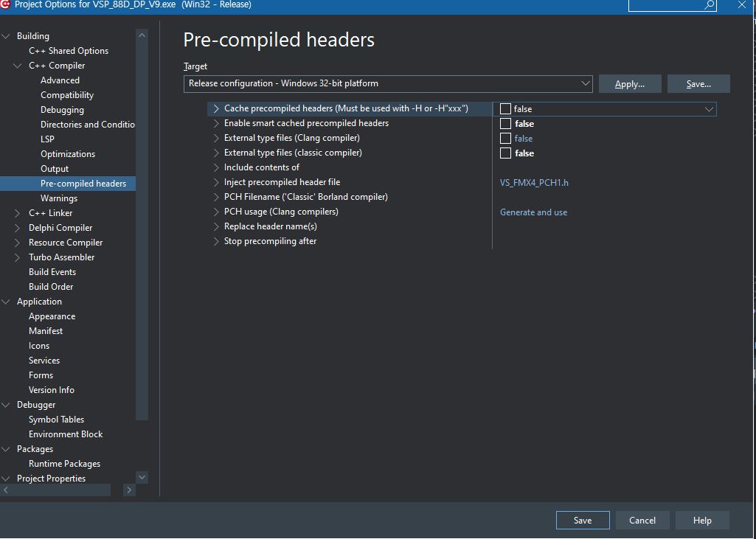Click the scroll down arrow in options tree
The image size is (756, 539).
142,477
